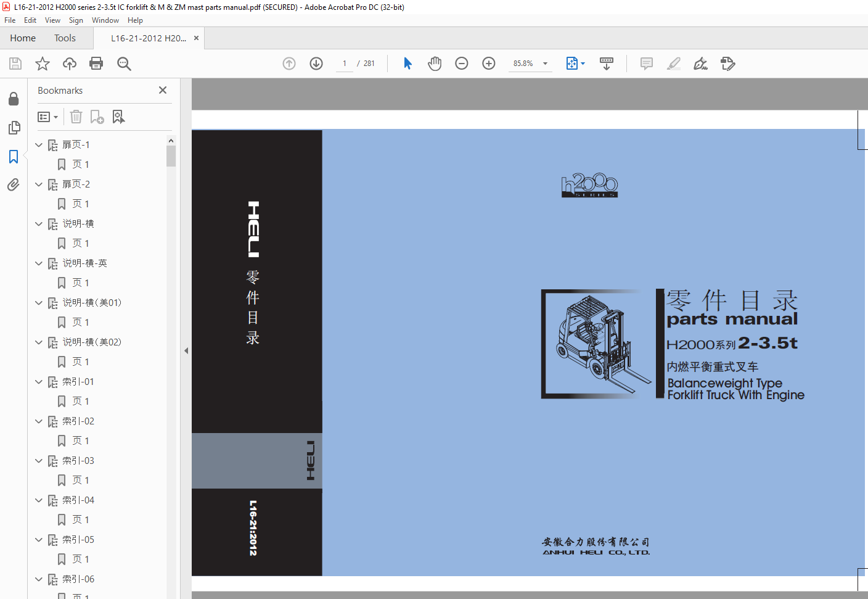This screenshot has width=868, height=599.
Task: Click the 85.8% zoom value field
Action: (x=523, y=64)
